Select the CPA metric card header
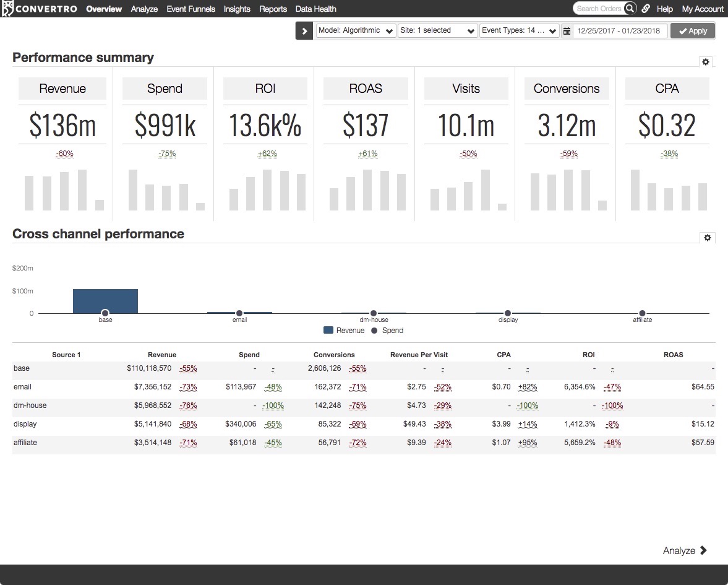Viewport: 728px width, 585px height. pyautogui.click(x=667, y=89)
